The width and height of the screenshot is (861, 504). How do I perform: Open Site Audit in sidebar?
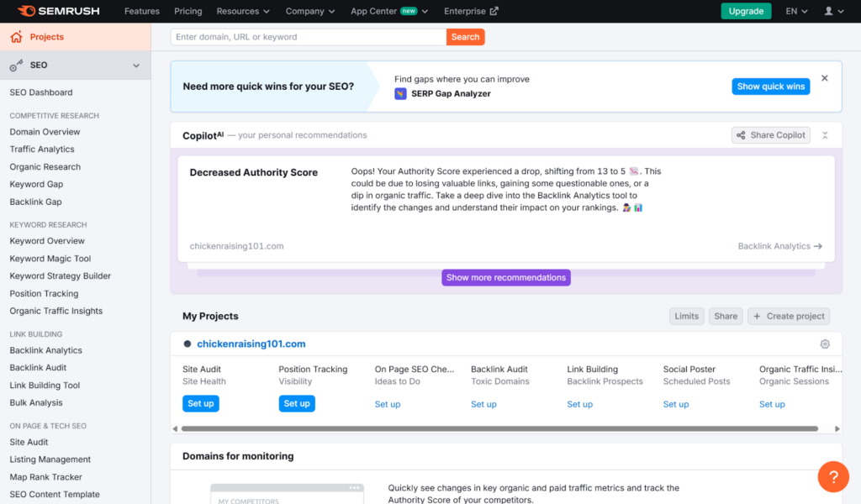(29, 442)
